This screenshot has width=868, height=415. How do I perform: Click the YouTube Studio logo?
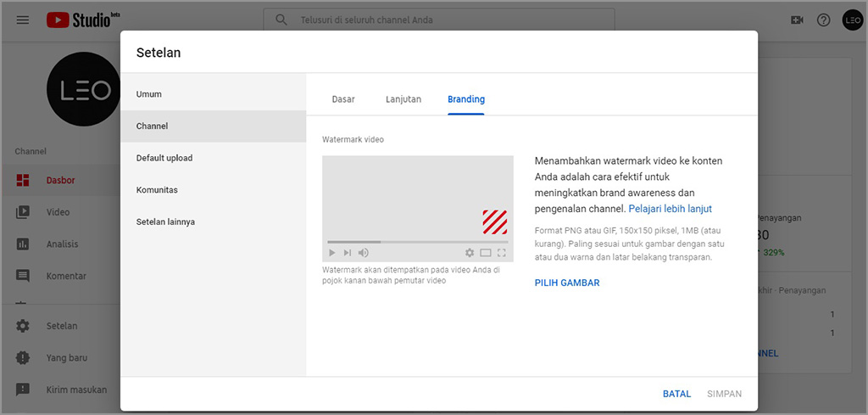[78, 20]
